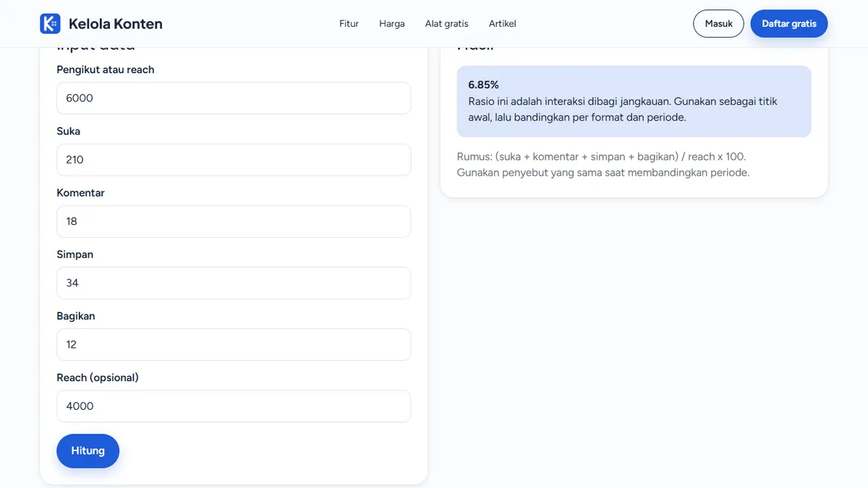Select the Komentar input field

pyautogui.click(x=234, y=221)
